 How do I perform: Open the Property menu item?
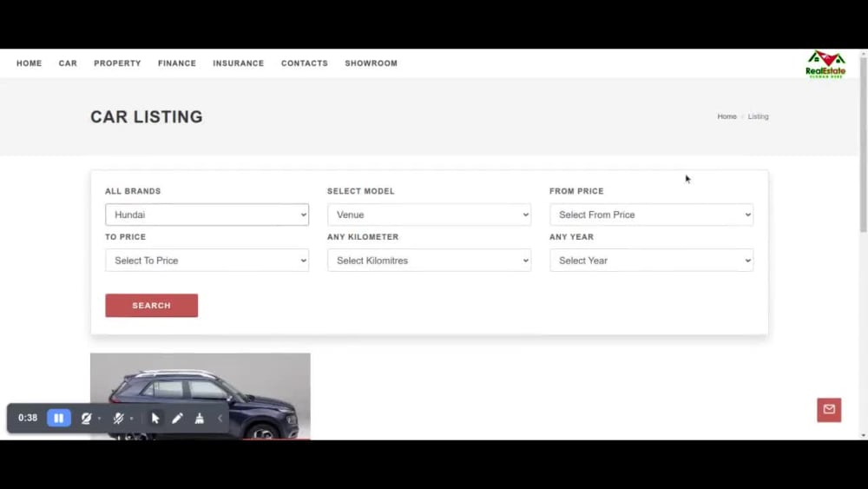(x=117, y=63)
